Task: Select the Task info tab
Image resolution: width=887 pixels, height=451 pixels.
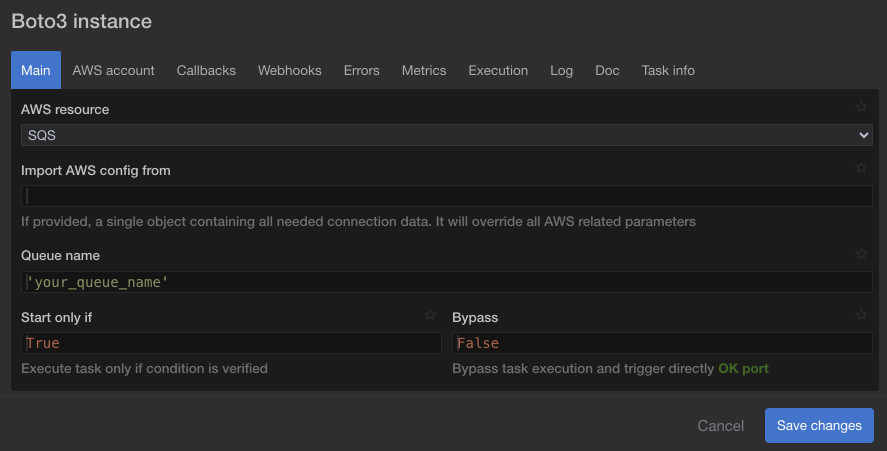Action: (668, 70)
